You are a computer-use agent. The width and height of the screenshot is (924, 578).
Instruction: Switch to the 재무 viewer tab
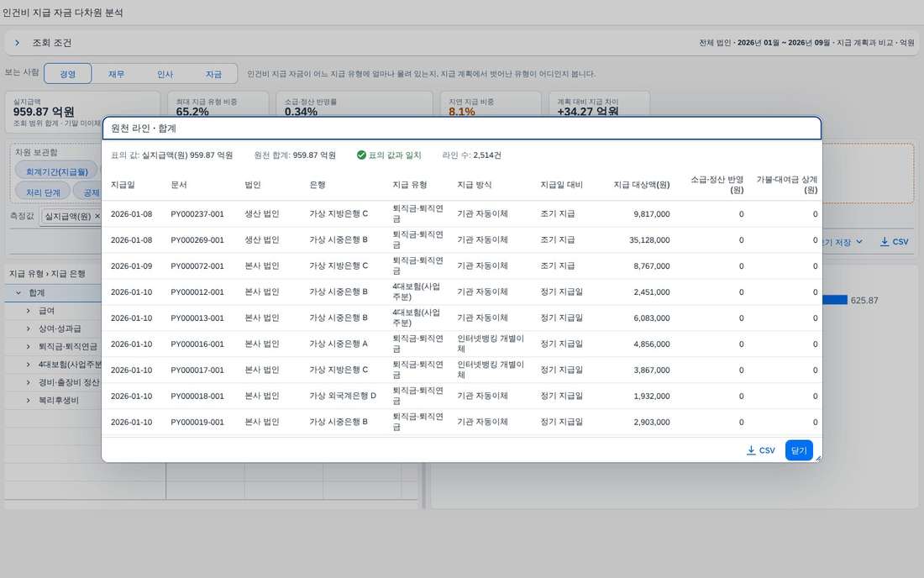[x=116, y=74]
